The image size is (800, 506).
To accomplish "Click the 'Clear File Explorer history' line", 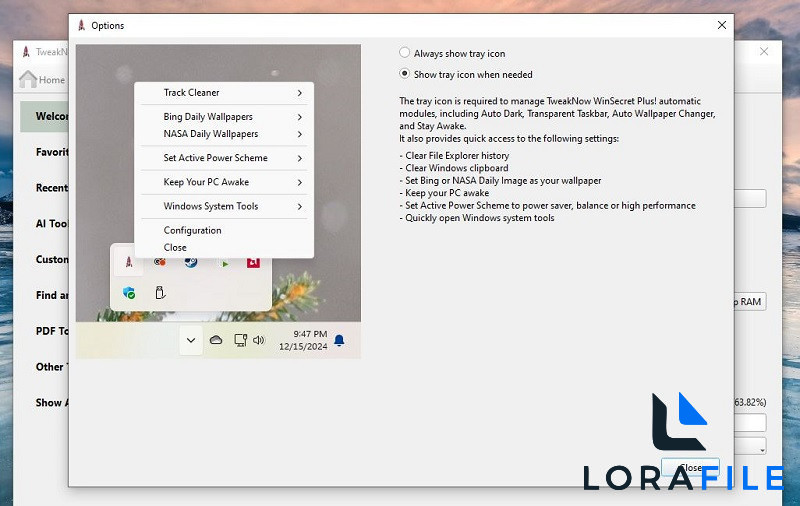I will pyautogui.click(x=457, y=156).
